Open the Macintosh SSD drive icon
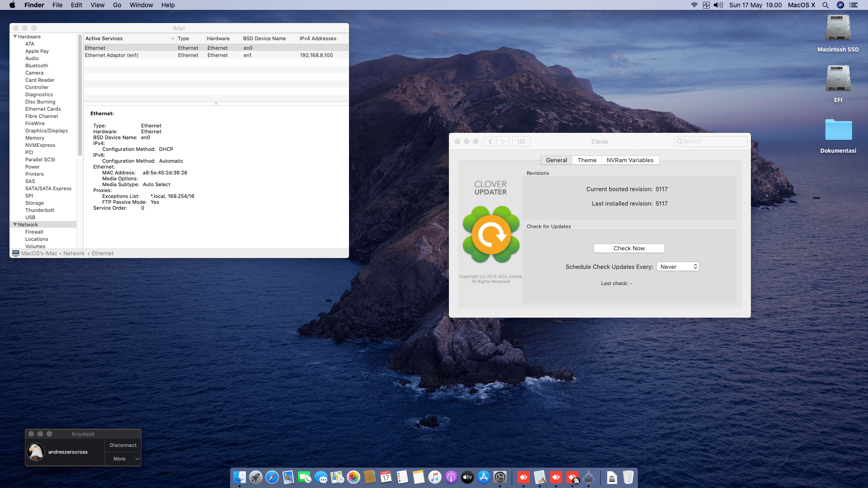The width and height of the screenshot is (868, 488). [838, 29]
